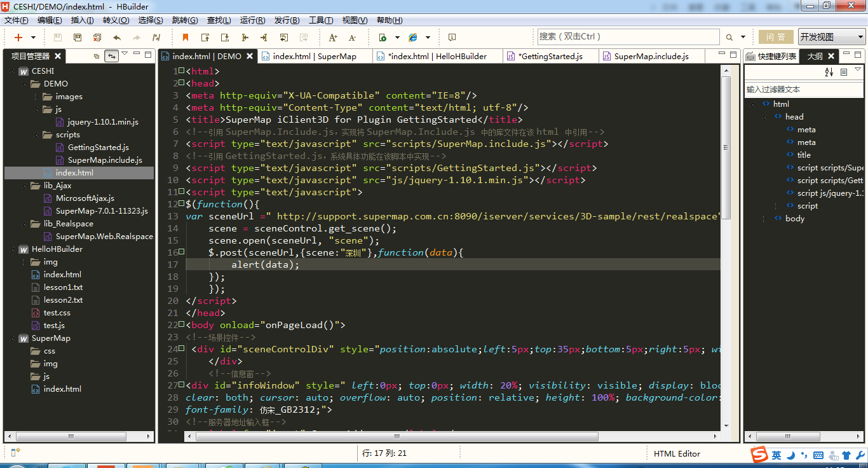Click the 搜索 search input field
The width and height of the screenshot is (868, 468).
[628, 37]
